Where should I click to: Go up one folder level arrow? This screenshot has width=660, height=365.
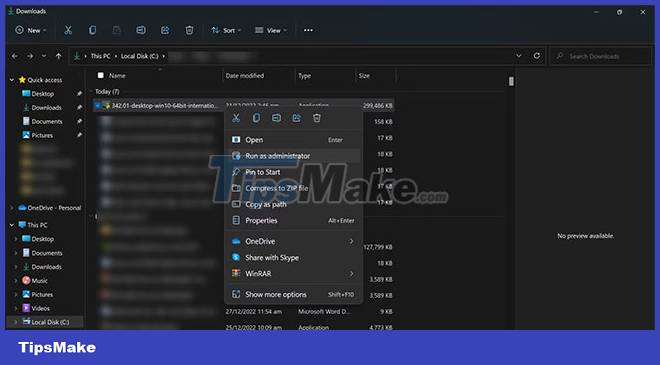(59, 56)
